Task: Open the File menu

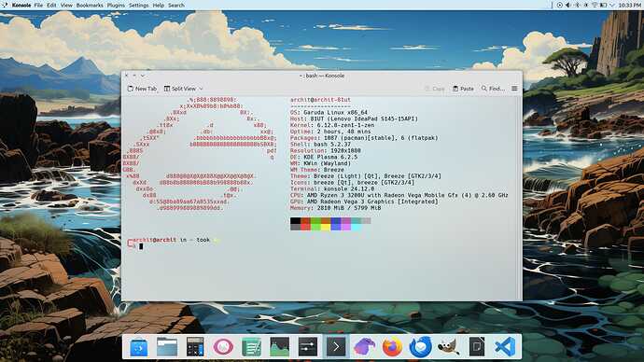Action: point(38,6)
